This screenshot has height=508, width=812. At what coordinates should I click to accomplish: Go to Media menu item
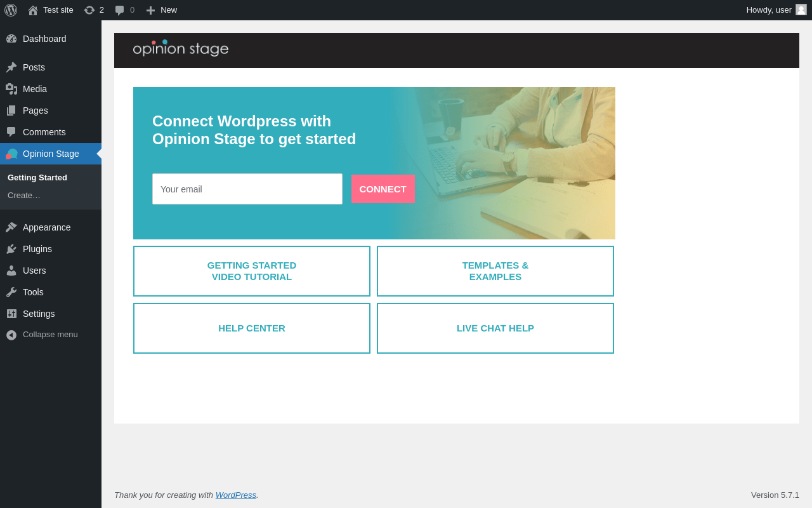(51, 89)
